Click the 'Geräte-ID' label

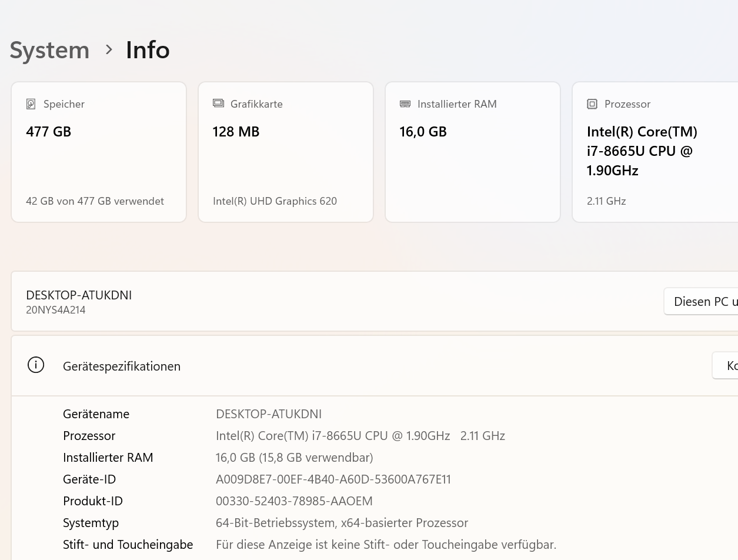(89, 479)
